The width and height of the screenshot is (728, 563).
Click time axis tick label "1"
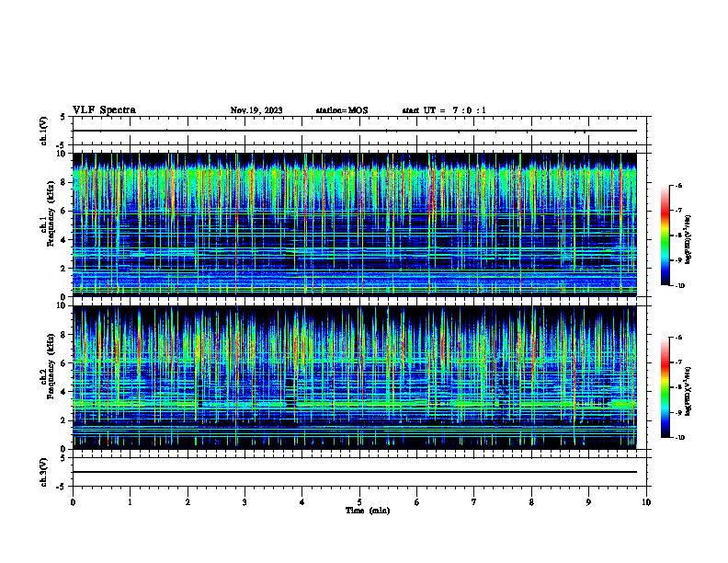tap(130, 502)
